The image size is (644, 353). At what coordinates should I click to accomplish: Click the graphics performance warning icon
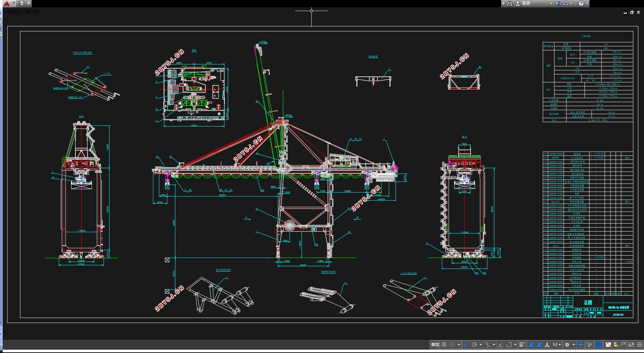(x=608, y=345)
